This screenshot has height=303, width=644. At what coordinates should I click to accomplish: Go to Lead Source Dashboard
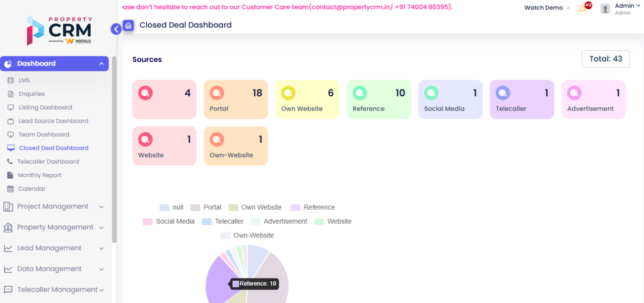click(x=53, y=121)
